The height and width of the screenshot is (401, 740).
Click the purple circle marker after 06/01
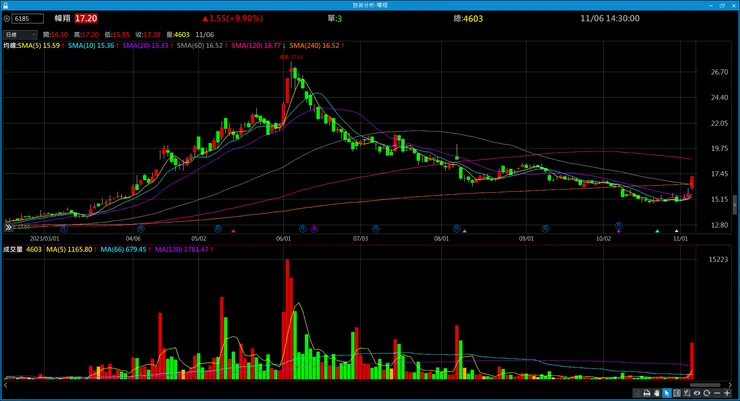pos(314,229)
